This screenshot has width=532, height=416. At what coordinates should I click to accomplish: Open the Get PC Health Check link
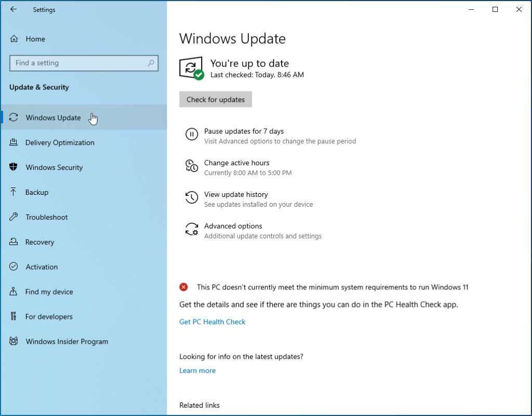pyautogui.click(x=212, y=321)
